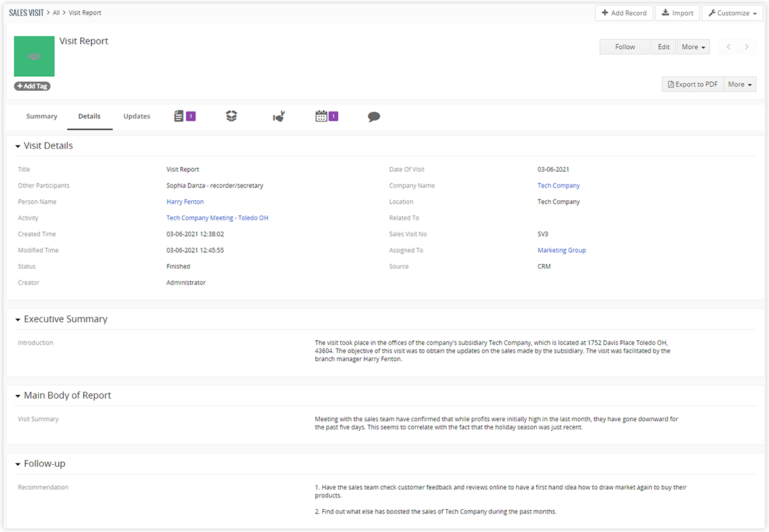Click the Edit button
769x532 pixels.
664,46
